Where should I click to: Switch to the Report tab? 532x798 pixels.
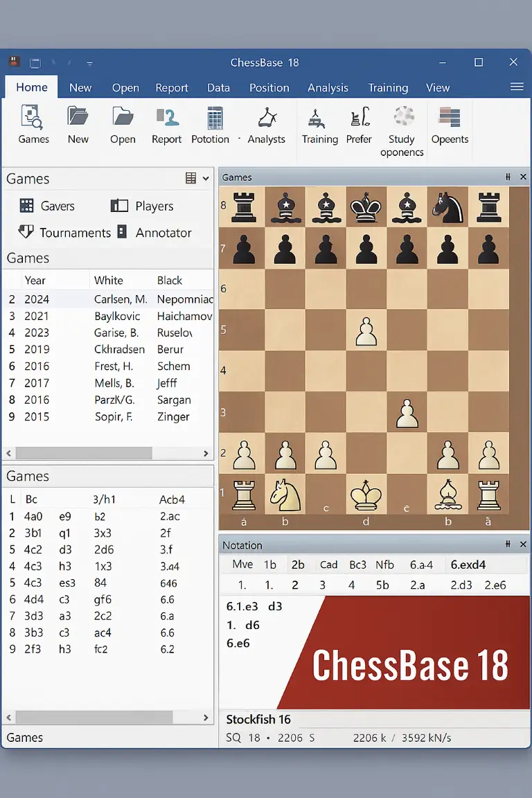coord(172,87)
